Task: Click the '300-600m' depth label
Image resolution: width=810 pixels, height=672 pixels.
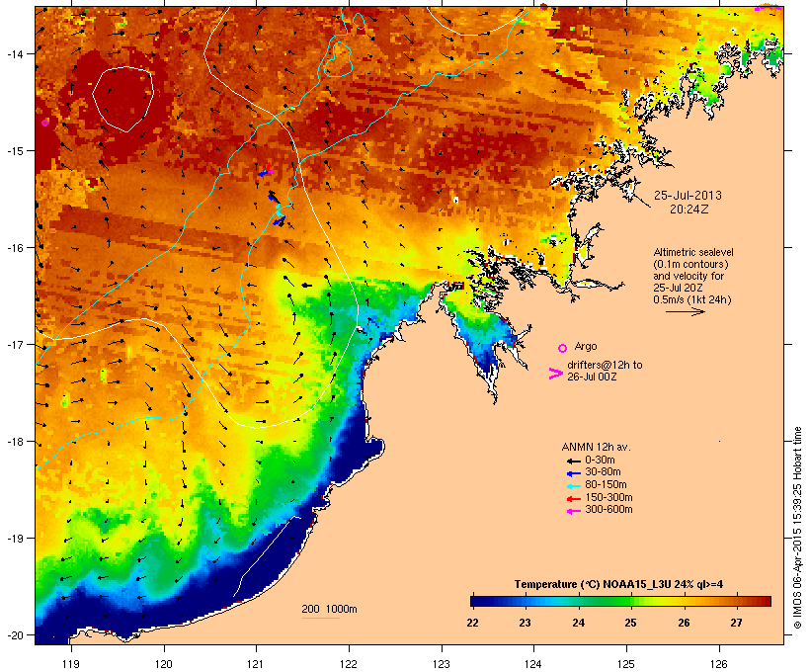Action: tap(608, 510)
